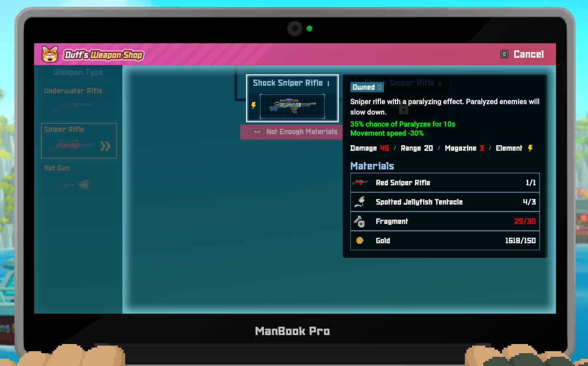Click the Gold coin icon
Screen dimensions: 588x366
[360, 241]
